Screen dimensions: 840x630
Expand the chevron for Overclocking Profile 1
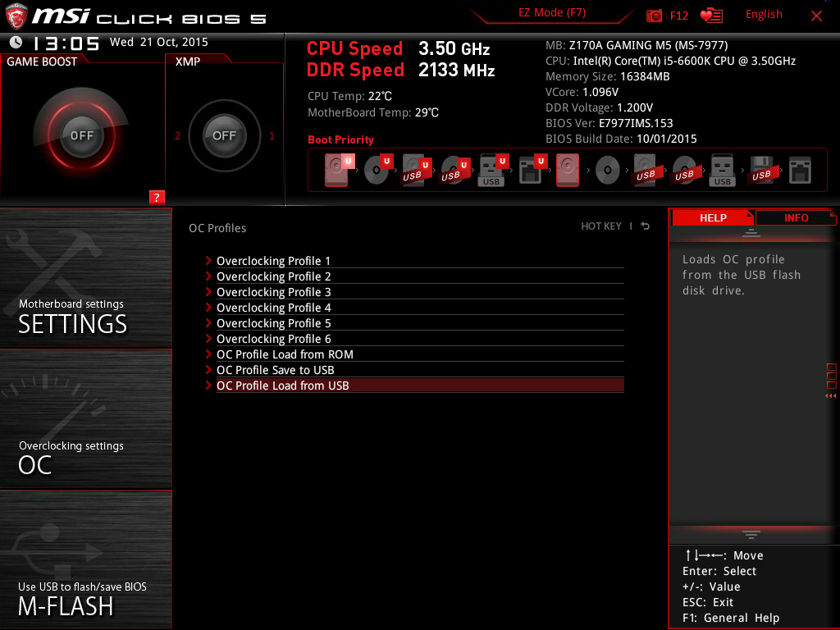click(x=208, y=260)
